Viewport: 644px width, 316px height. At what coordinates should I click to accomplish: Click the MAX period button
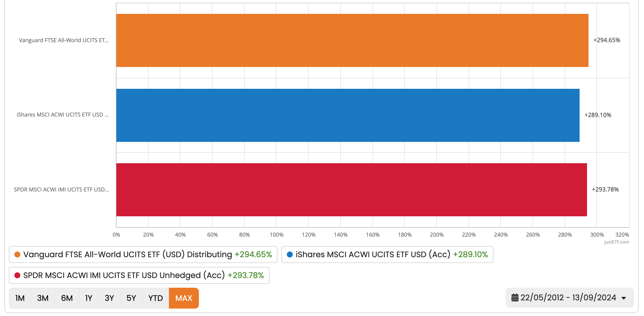click(x=184, y=298)
